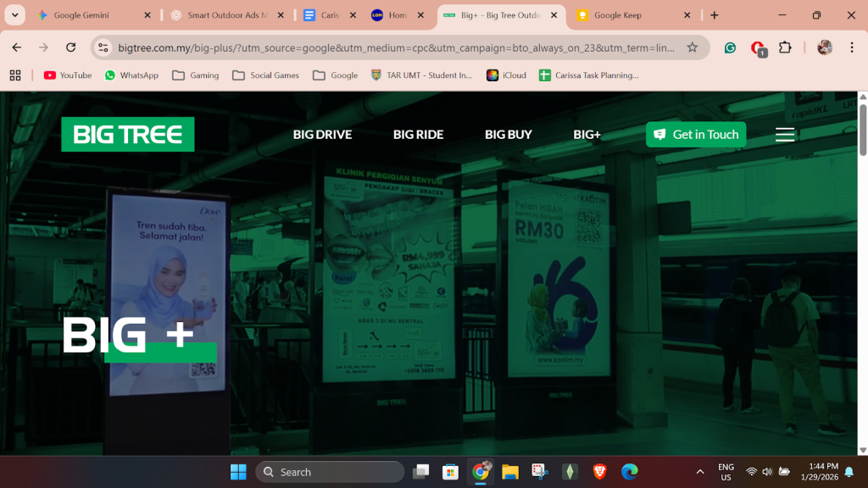Open Carissa Task Planning bookmark

[589, 75]
